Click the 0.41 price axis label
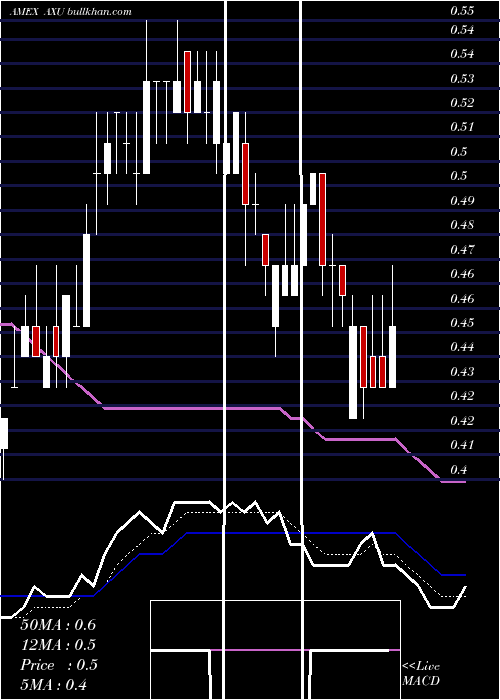Screen dimensions: 500x700 pos(462,445)
